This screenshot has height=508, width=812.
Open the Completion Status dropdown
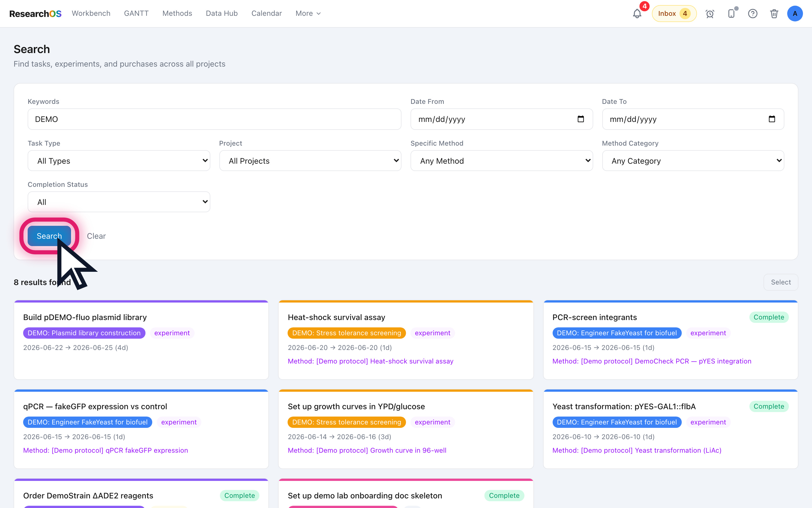[119, 202]
